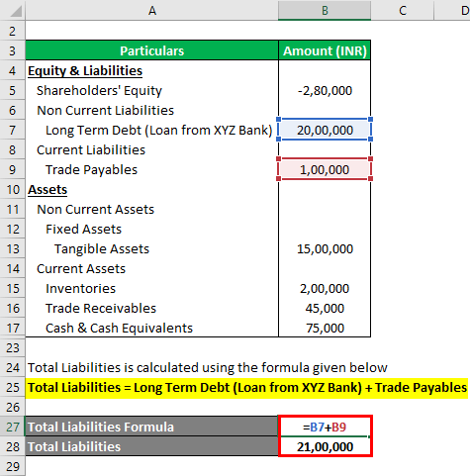Viewport: 470px width, 476px height.
Task: Select the Non Current Liabilities cell
Action: coord(151,110)
